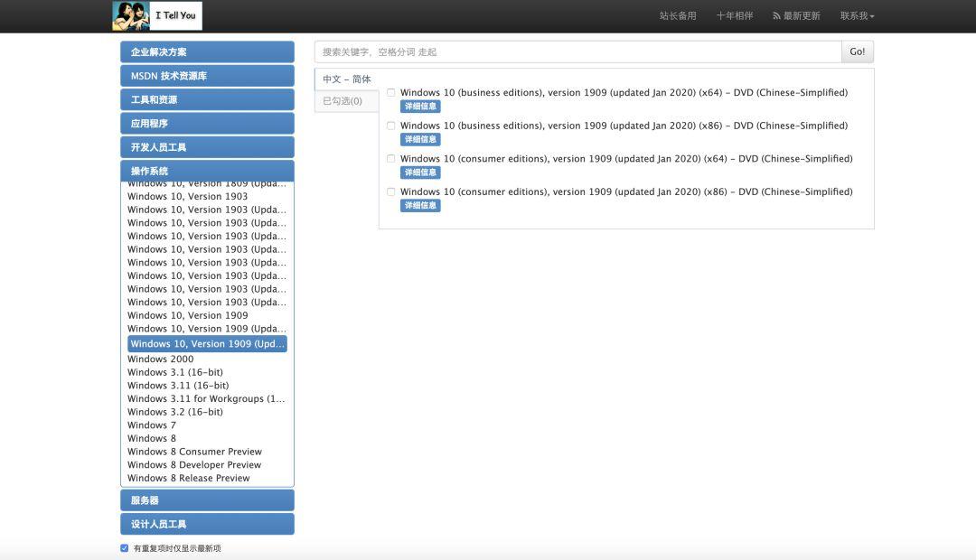
Task: Expand the 联系我 dropdown menu
Action: click(857, 15)
